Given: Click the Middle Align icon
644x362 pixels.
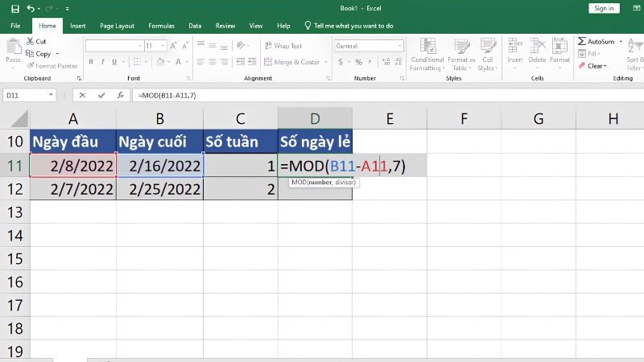Looking at the screenshot, I should 213,45.
